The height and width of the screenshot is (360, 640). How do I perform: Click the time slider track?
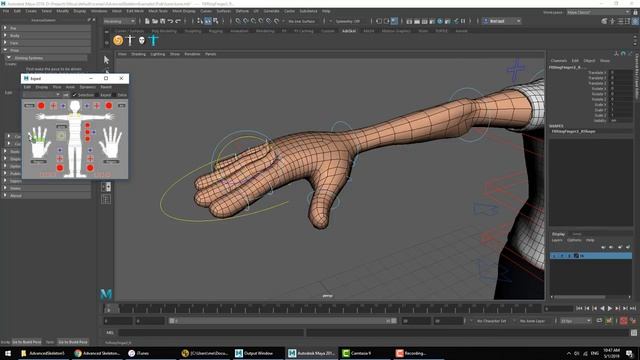click(x=322, y=309)
